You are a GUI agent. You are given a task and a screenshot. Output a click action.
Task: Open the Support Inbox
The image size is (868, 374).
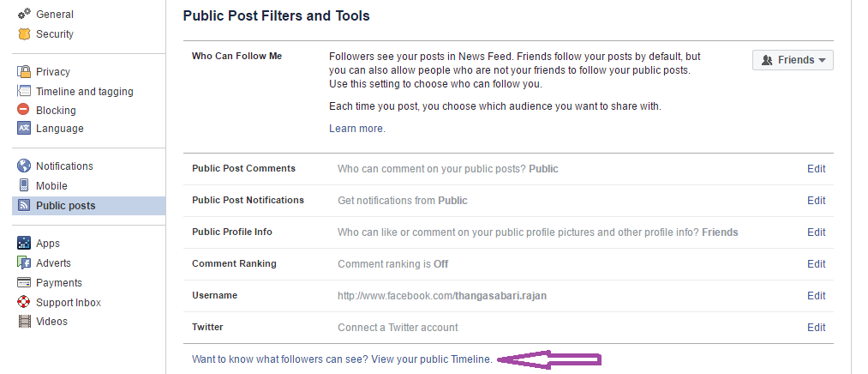tap(69, 303)
